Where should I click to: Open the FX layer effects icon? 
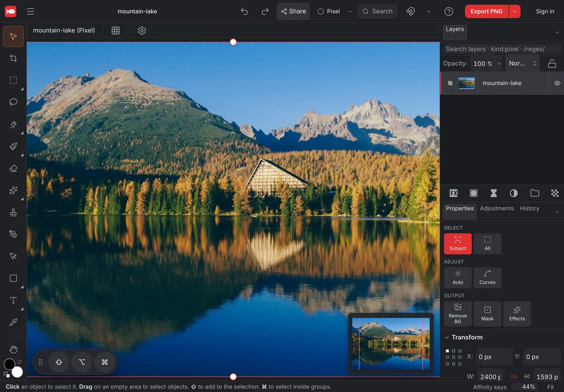[x=454, y=193]
